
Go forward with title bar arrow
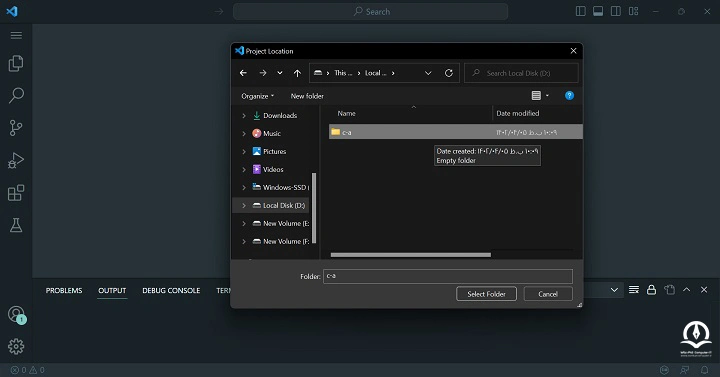pos(219,11)
